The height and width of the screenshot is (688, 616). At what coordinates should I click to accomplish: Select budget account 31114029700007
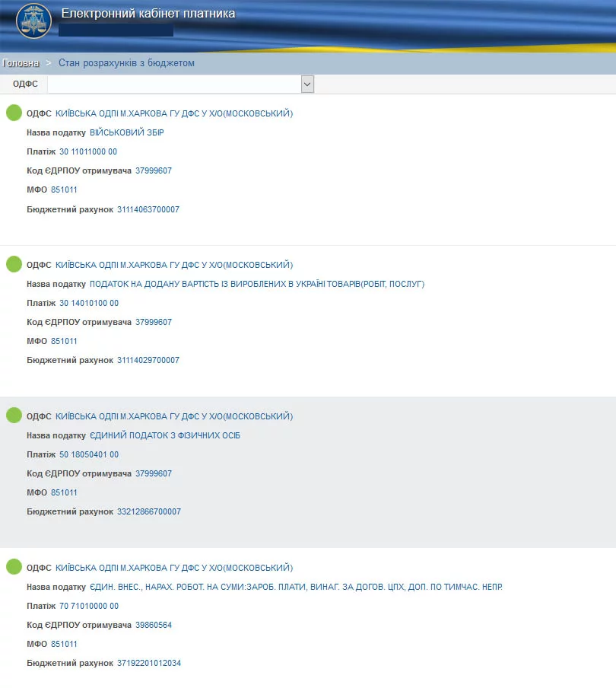tap(148, 360)
